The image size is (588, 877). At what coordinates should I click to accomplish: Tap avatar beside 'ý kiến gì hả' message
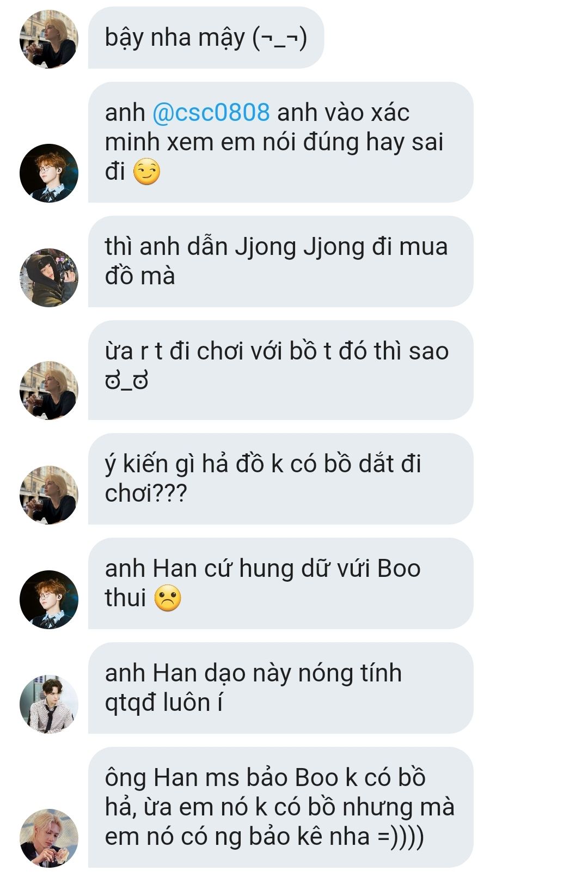[x=49, y=495]
